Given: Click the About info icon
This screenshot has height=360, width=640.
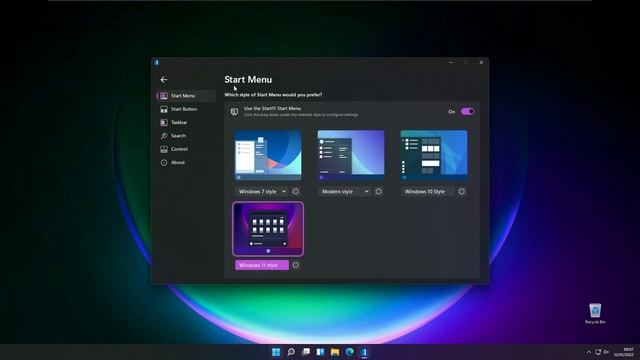Looking at the screenshot, I should click(x=164, y=162).
